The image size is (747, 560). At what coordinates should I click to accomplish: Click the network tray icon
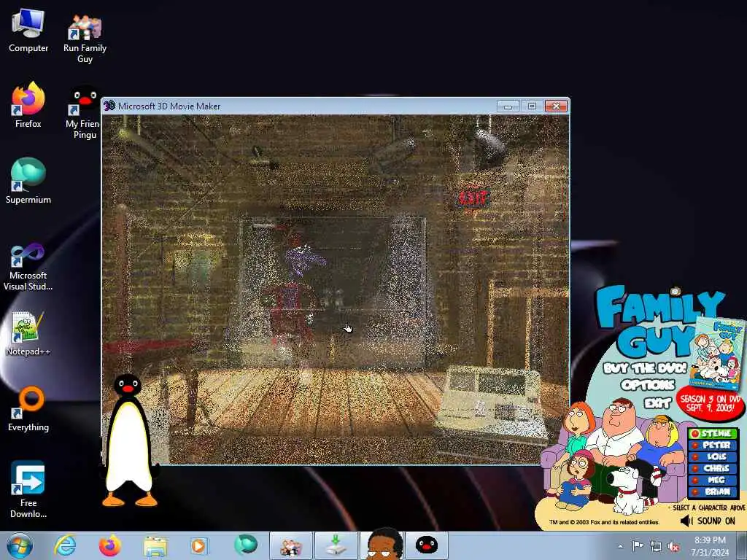tap(656, 546)
